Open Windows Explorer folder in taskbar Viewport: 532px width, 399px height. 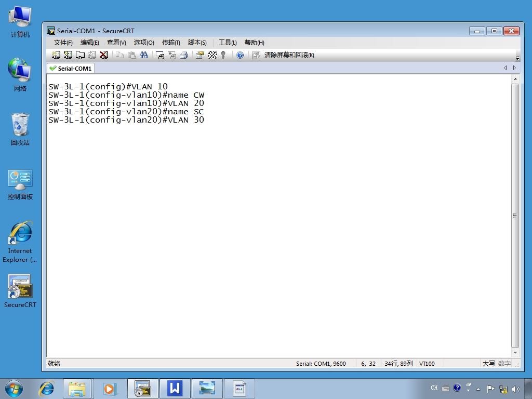77,389
